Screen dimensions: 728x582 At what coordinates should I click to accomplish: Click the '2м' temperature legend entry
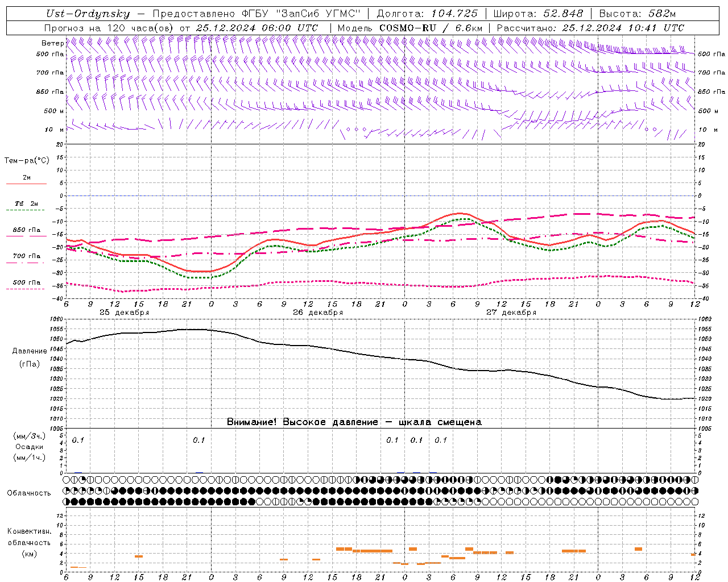27,178
